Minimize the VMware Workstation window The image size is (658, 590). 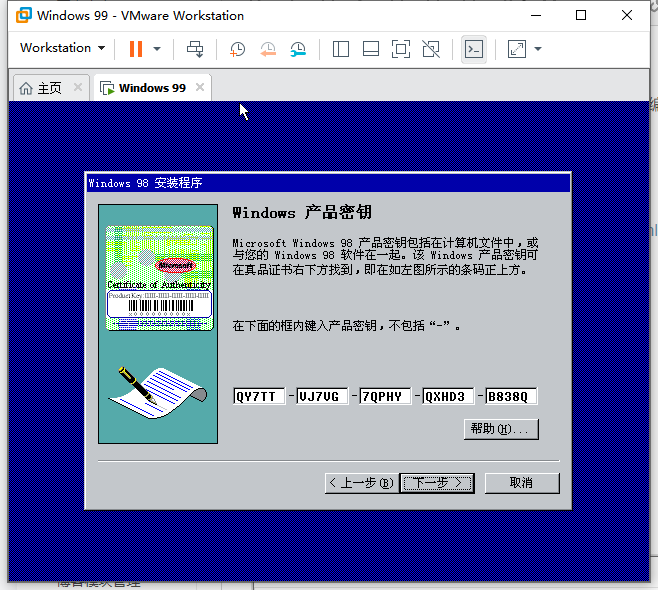pyautogui.click(x=536, y=16)
